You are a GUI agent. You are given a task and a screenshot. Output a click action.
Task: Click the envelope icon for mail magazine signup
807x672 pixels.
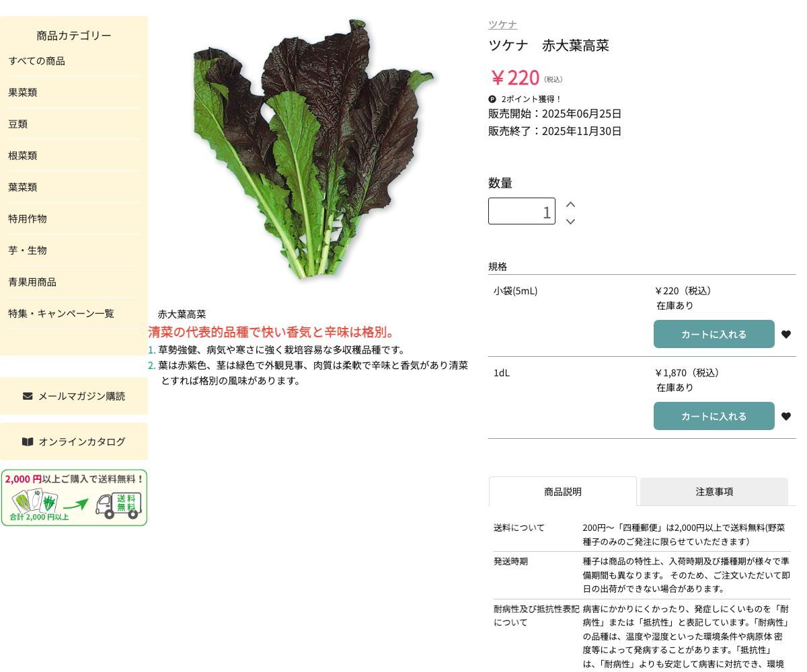28,396
